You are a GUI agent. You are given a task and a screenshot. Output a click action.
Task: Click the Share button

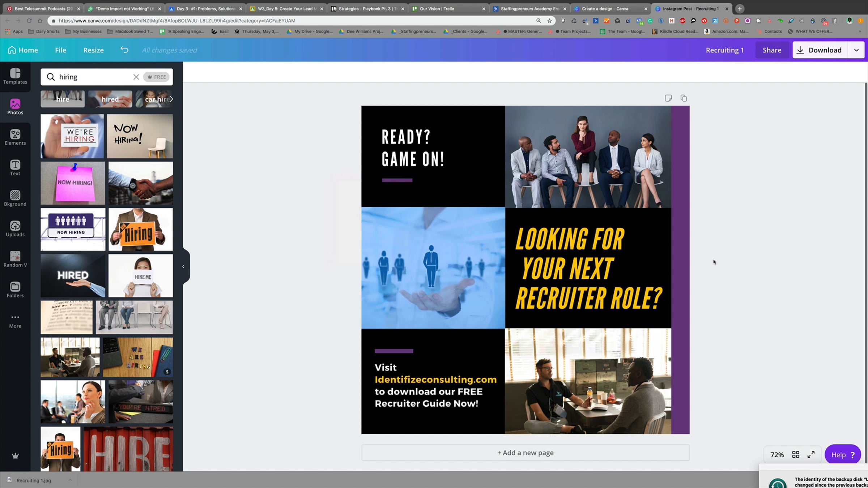772,50
